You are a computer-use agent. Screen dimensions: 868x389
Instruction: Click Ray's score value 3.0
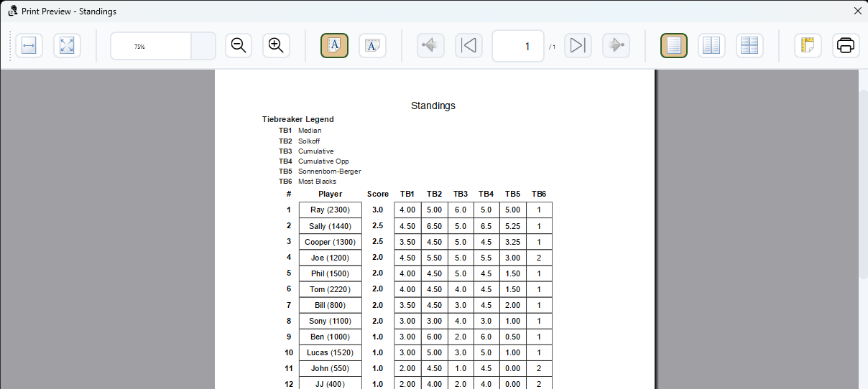(378, 210)
